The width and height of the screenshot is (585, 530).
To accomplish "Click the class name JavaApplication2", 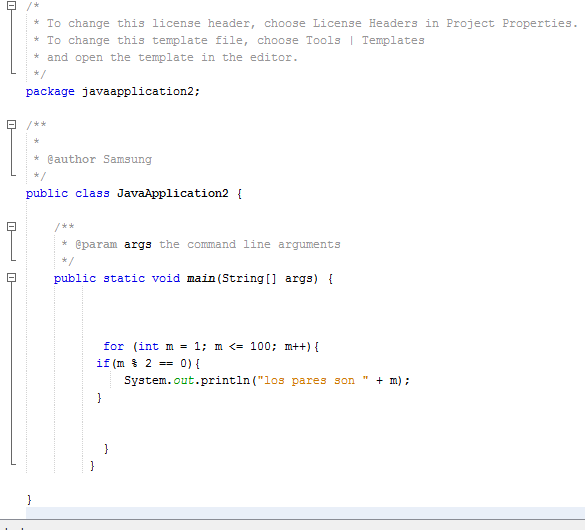I will pos(173,194).
